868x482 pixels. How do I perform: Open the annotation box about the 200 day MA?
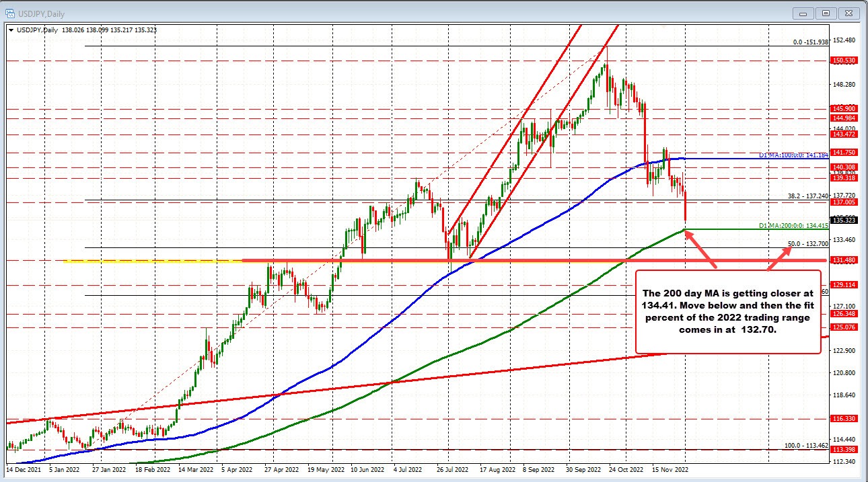tap(728, 311)
